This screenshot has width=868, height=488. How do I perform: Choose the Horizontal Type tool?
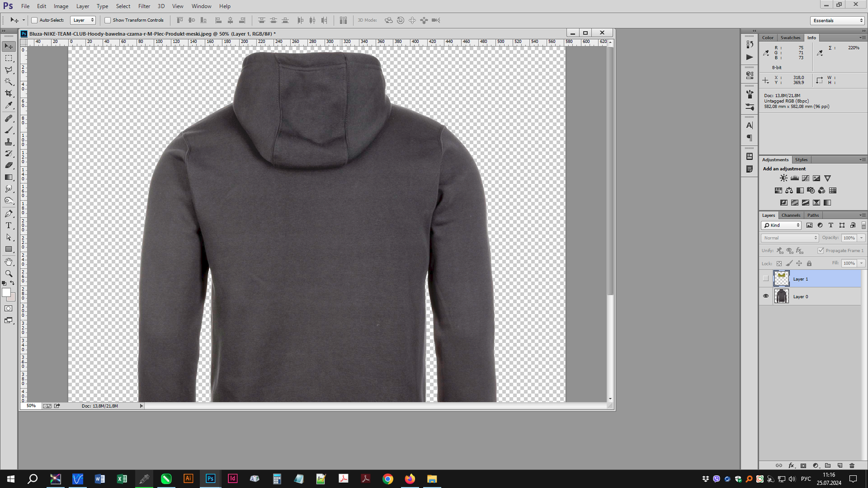point(9,225)
